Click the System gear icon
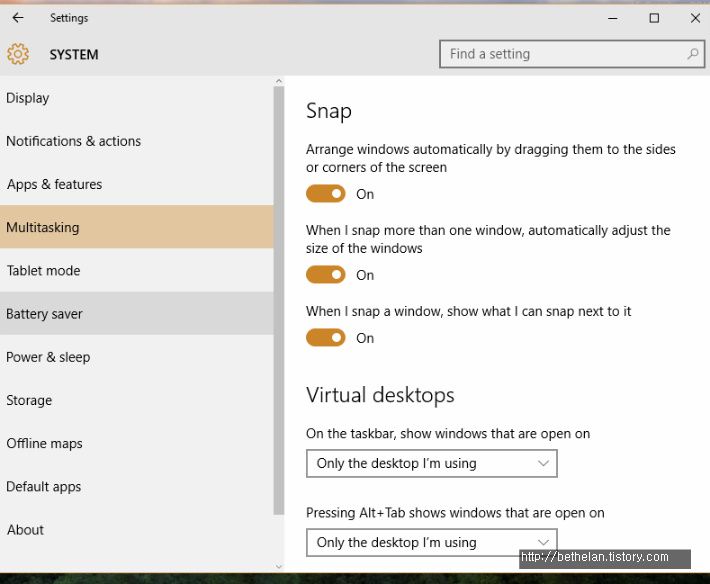Screen dimensions: 710x584 (x=18, y=54)
